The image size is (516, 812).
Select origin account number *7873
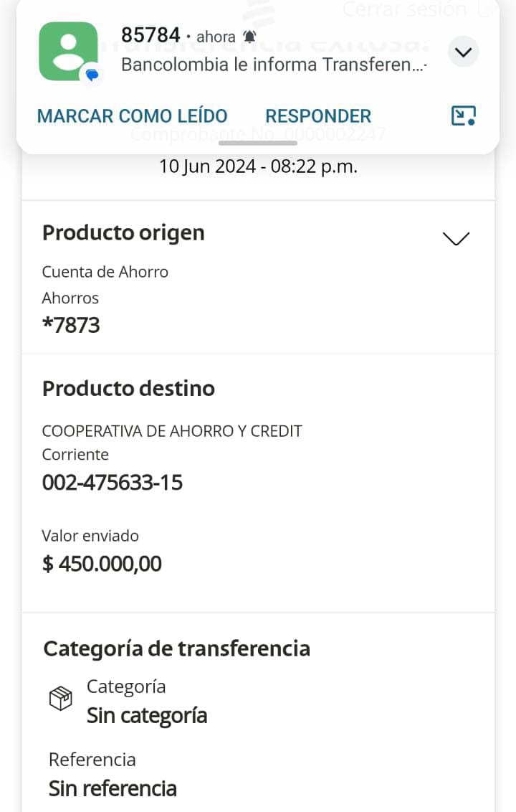pyautogui.click(x=71, y=325)
